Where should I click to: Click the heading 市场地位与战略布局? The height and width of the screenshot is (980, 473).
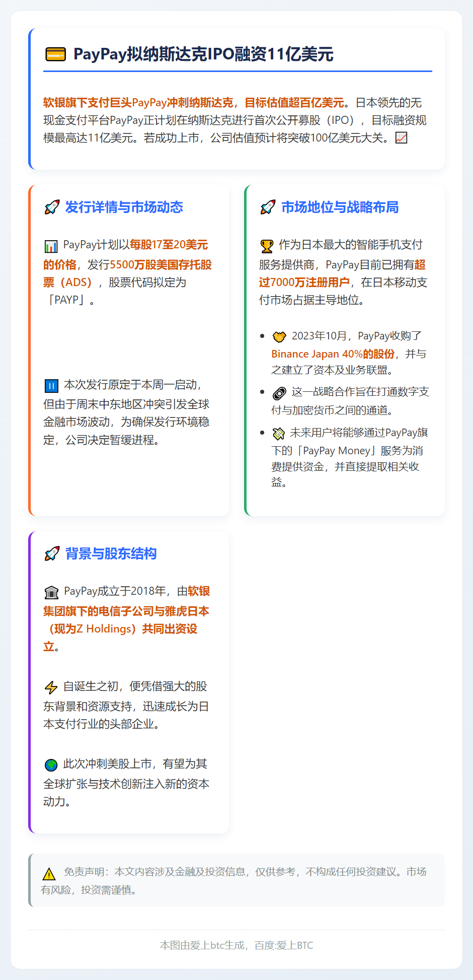click(340, 207)
